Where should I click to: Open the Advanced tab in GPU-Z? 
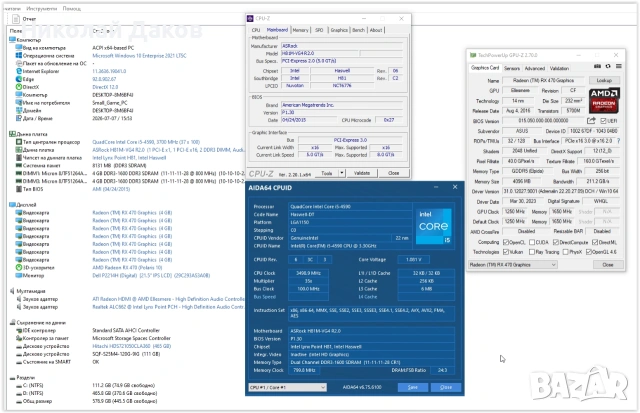click(x=535, y=68)
